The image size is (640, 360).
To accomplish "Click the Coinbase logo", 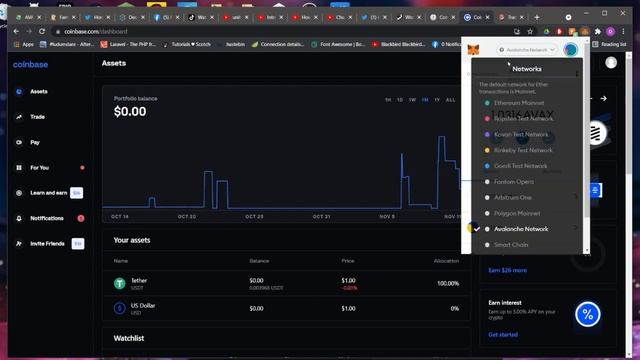I will [x=31, y=64].
